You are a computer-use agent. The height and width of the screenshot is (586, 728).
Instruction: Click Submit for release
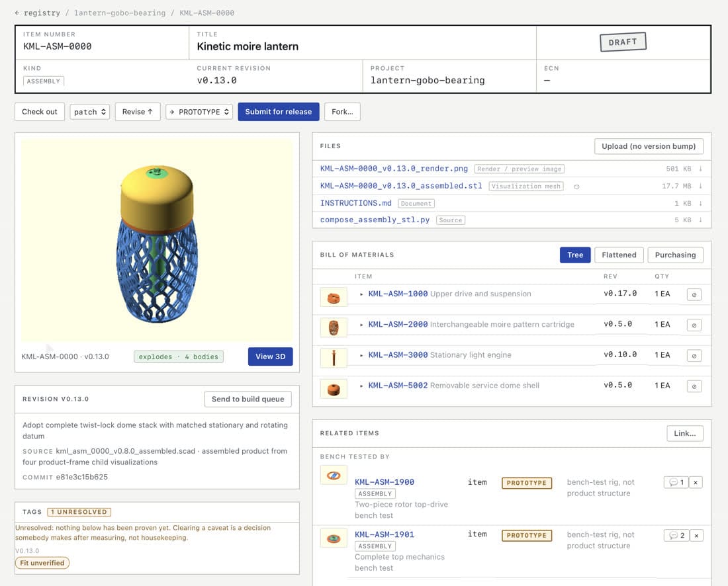click(279, 112)
